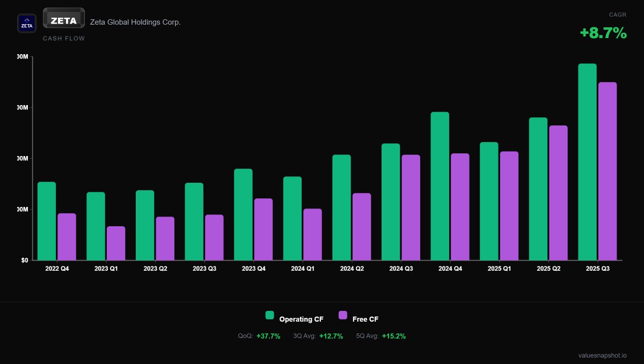Click the Zeta square logo icon
644x364 pixels.
(x=27, y=23)
